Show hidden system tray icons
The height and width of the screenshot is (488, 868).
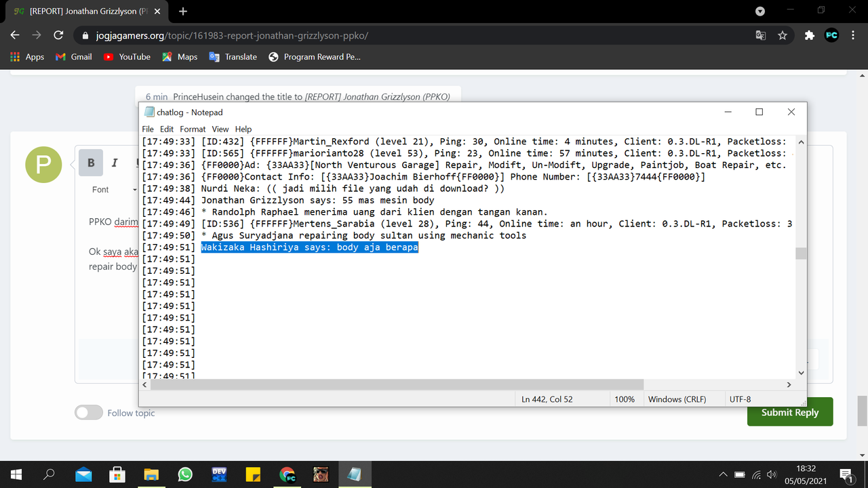click(724, 474)
